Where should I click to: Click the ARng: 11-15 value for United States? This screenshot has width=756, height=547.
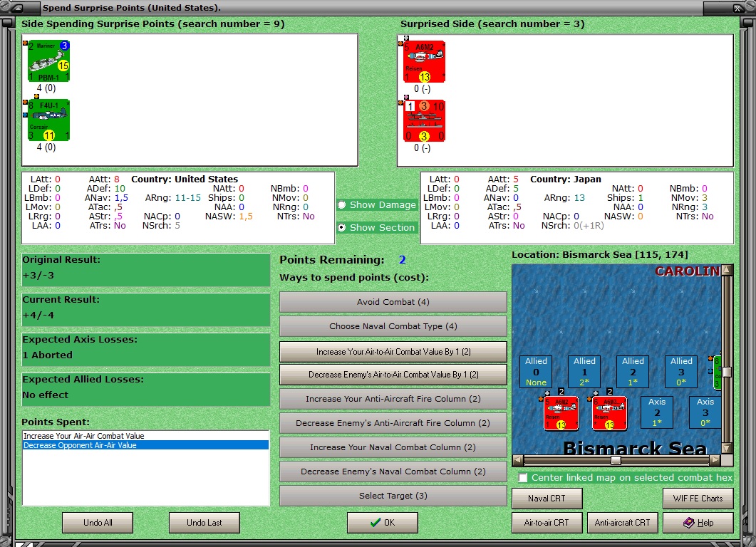[x=187, y=197]
